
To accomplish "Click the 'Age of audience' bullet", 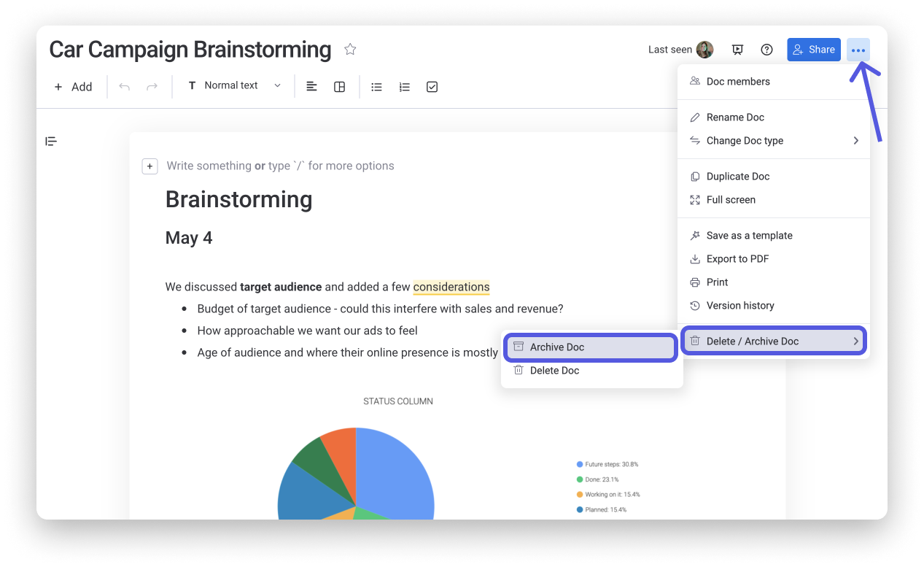I will [347, 352].
